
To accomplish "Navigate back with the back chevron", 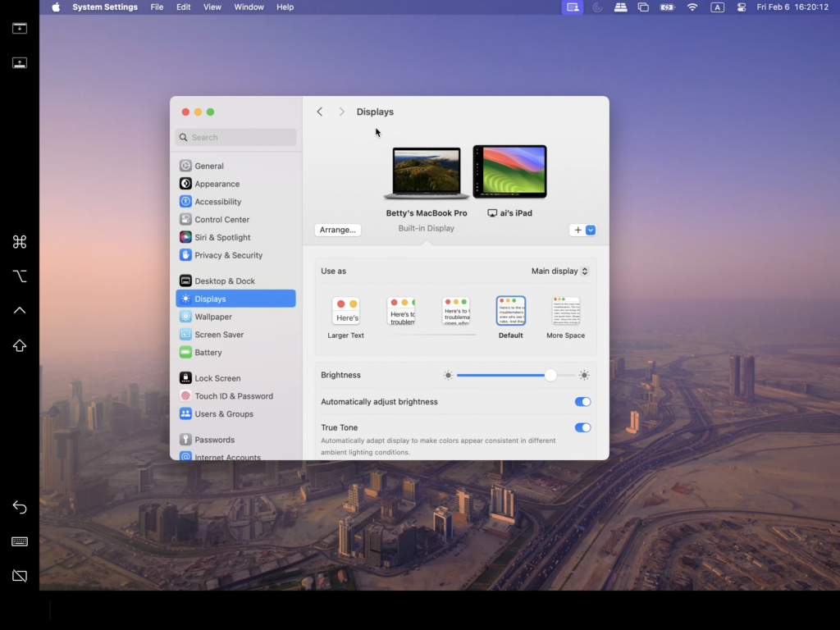I will (x=320, y=112).
